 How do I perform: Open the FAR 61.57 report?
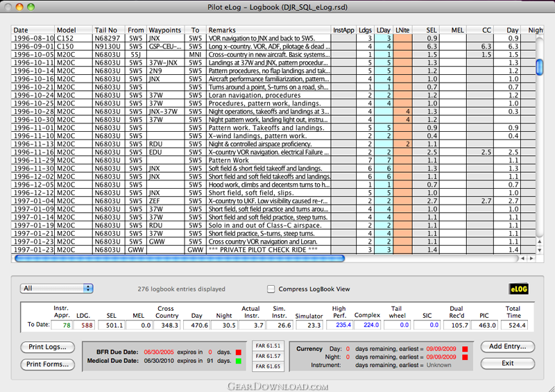(268, 356)
